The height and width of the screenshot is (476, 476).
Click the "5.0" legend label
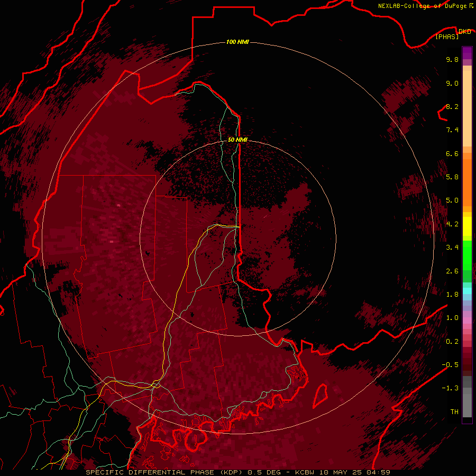coord(452,200)
